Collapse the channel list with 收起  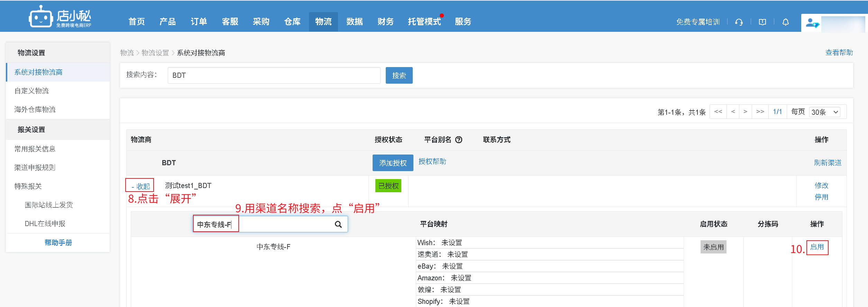[140, 186]
